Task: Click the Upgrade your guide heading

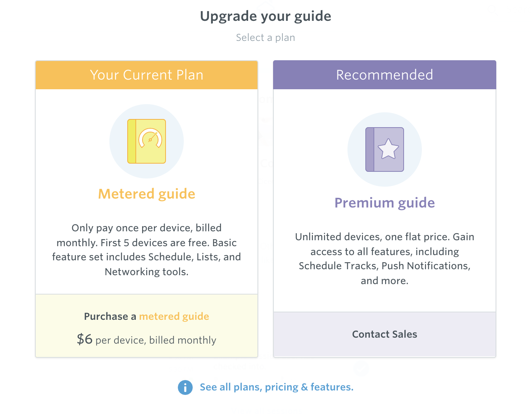Action: point(266,16)
